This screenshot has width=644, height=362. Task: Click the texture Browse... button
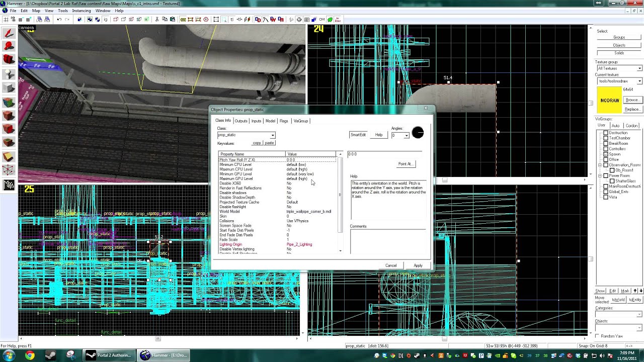(632, 100)
